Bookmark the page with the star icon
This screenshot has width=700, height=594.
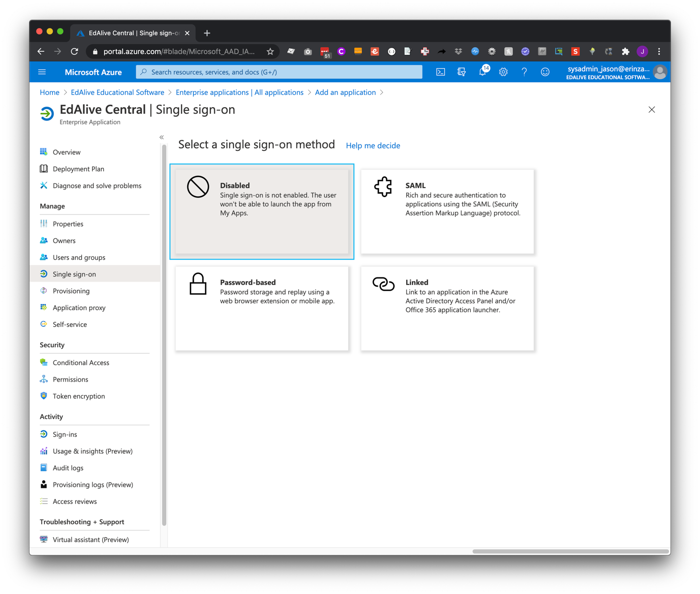click(270, 51)
